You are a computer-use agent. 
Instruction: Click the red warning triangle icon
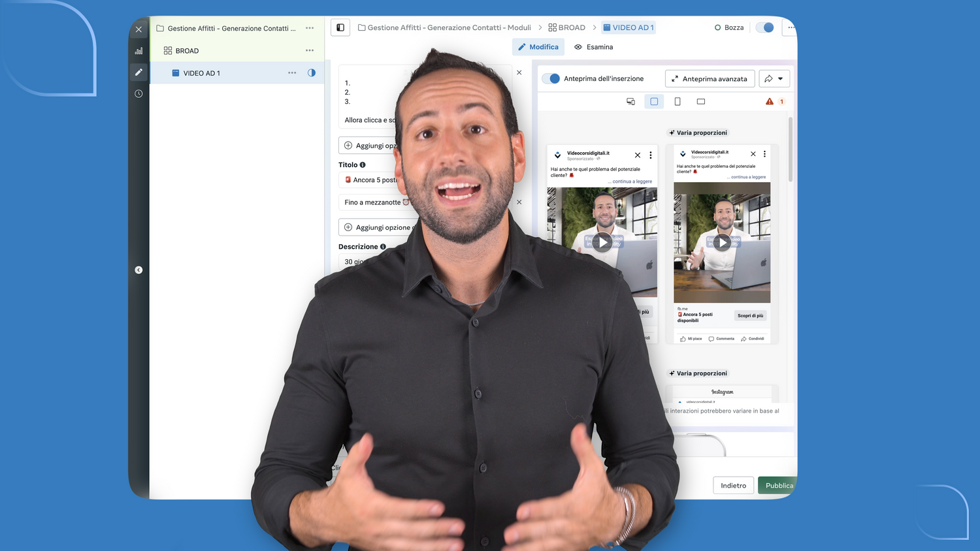tap(770, 102)
